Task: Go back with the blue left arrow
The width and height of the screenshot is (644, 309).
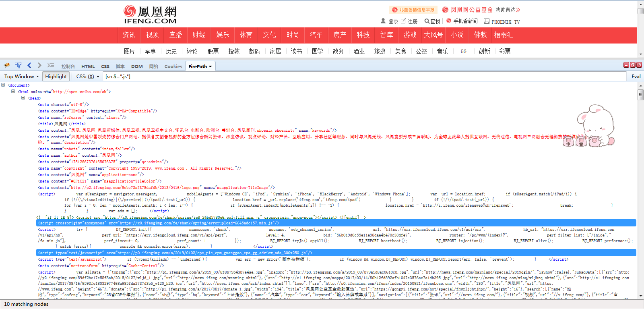Action: pos(29,65)
